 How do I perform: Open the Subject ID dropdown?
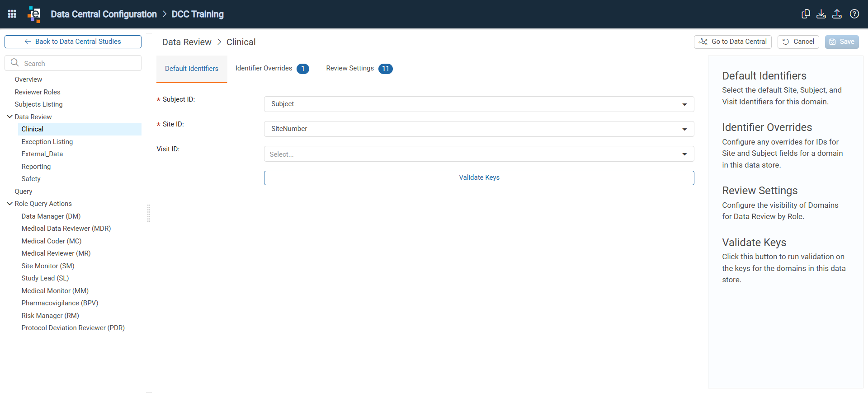[479, 104]
